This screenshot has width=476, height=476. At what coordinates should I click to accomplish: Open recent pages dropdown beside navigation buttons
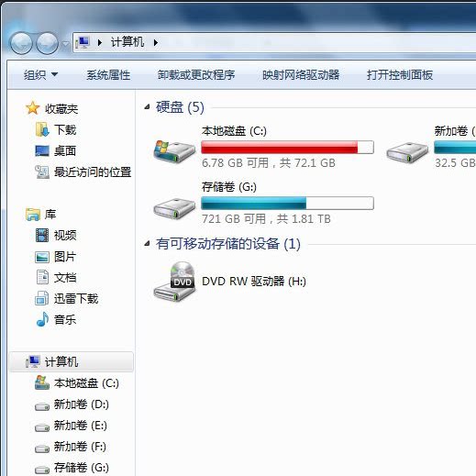tap(65, 44)
